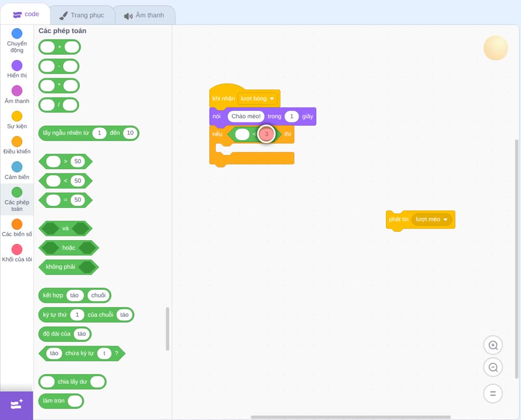
Task: Expand the lượt mèo broadcast dropdown
Action: 431,219
